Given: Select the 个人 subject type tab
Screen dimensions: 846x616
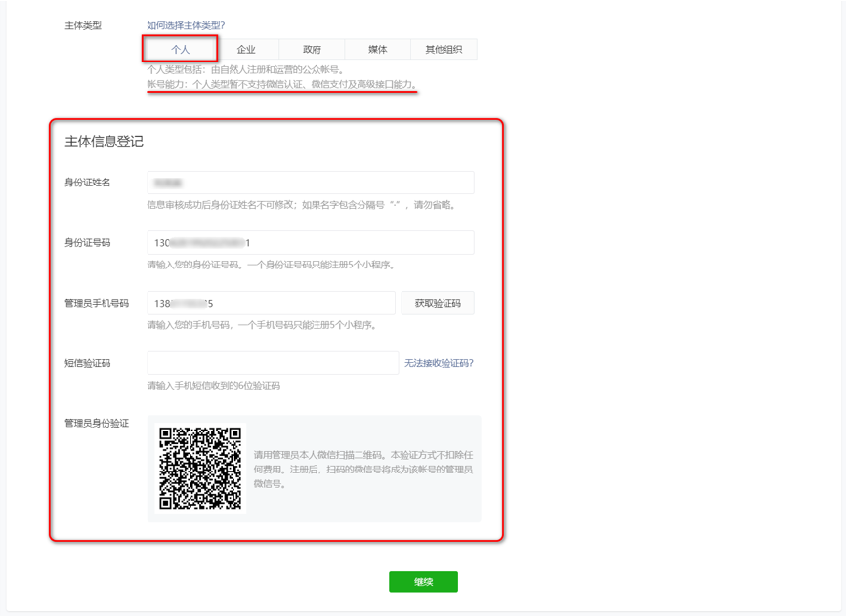Looking at the screenshot, I should pyautogui.click(x=180, y=49).
